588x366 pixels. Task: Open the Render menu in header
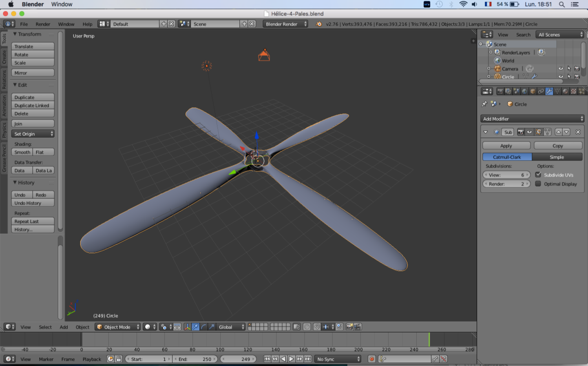43,24
